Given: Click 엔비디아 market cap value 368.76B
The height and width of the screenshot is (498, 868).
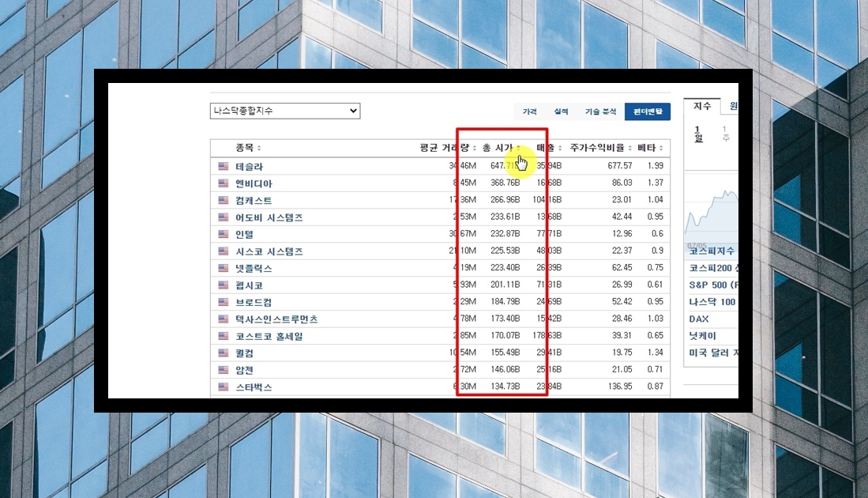Looking at the screenshot, I should tap(505, 183).
